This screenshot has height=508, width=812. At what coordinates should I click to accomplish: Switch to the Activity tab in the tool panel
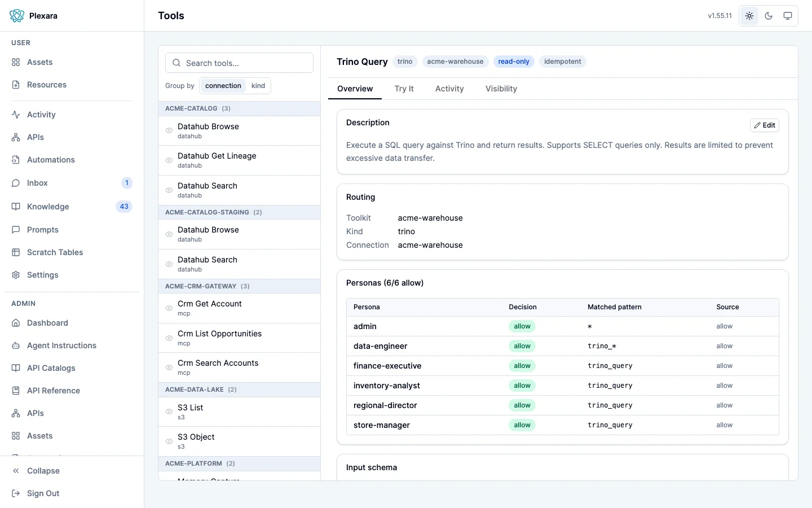pyautogui.click(x=449, y=89)
